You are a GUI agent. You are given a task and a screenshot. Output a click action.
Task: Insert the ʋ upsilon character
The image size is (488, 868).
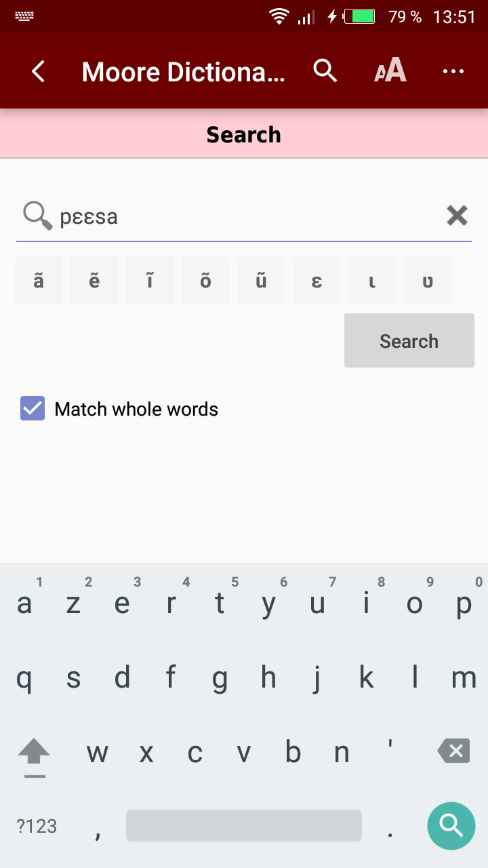pyautogui.click(x=428, y=280)
